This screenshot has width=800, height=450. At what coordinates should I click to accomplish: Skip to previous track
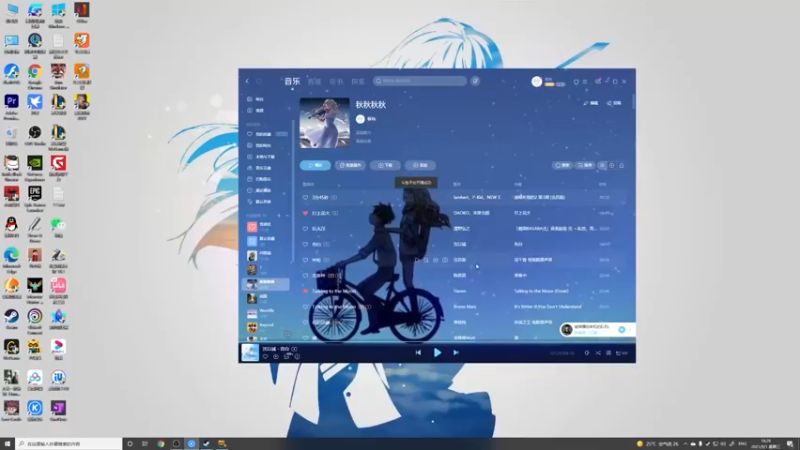[418, 353]
